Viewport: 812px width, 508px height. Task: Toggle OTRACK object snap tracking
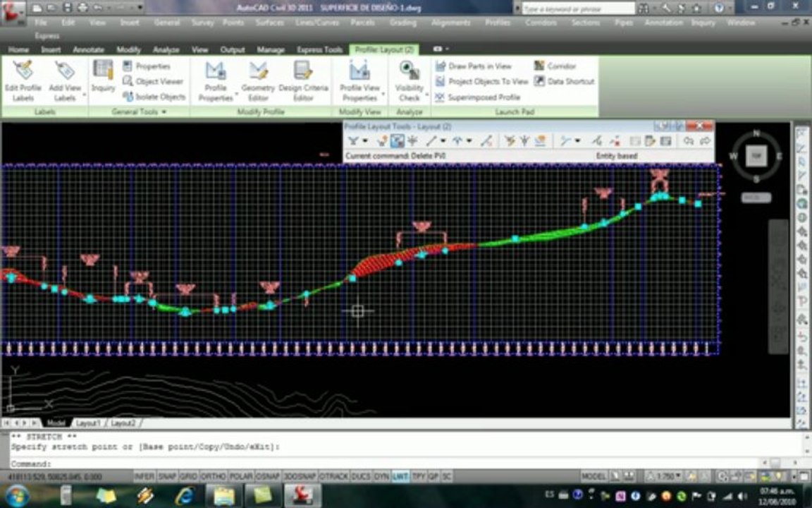coord(333,476)
